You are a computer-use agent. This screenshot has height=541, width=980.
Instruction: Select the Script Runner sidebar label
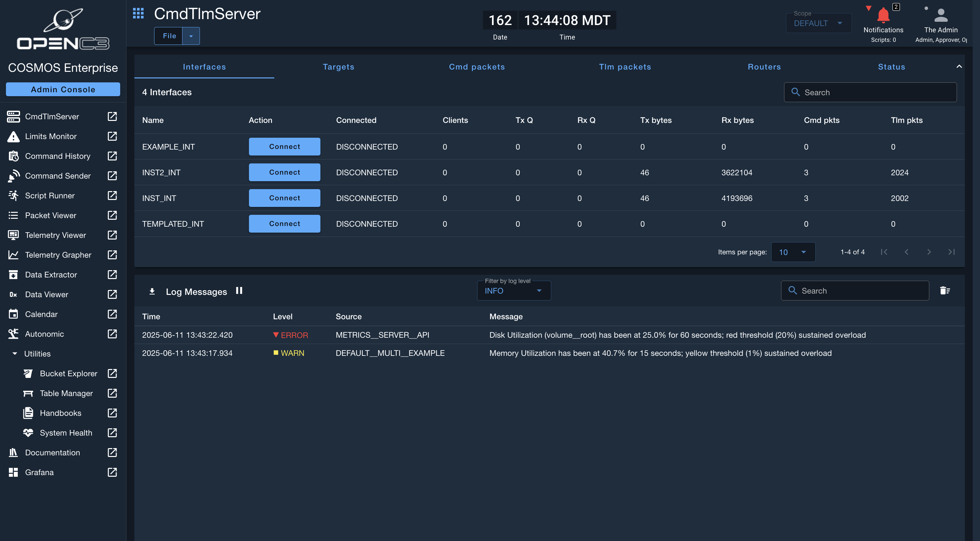tap(50, 196)
